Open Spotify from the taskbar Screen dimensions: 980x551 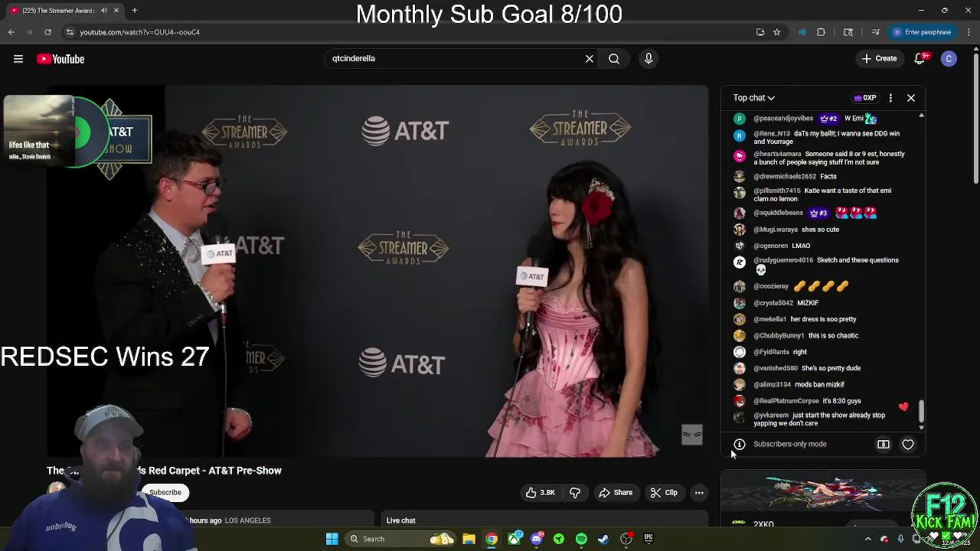[581, 539]
